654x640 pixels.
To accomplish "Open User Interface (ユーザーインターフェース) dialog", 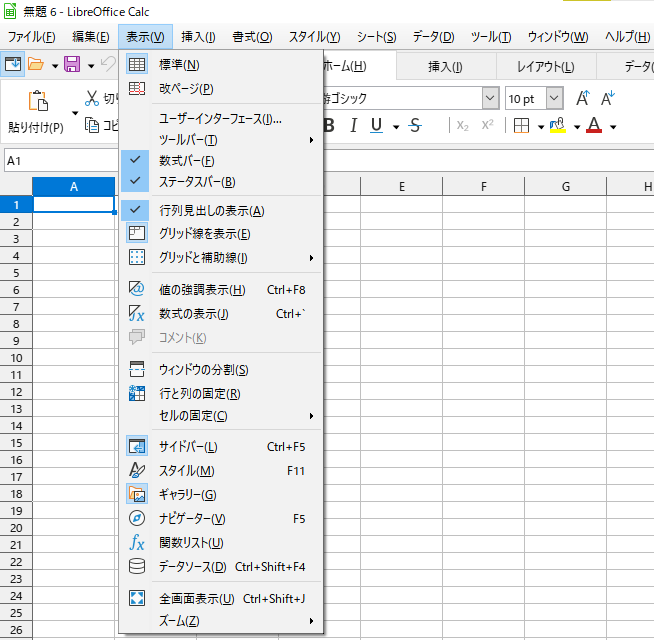I will click(221, 119).
